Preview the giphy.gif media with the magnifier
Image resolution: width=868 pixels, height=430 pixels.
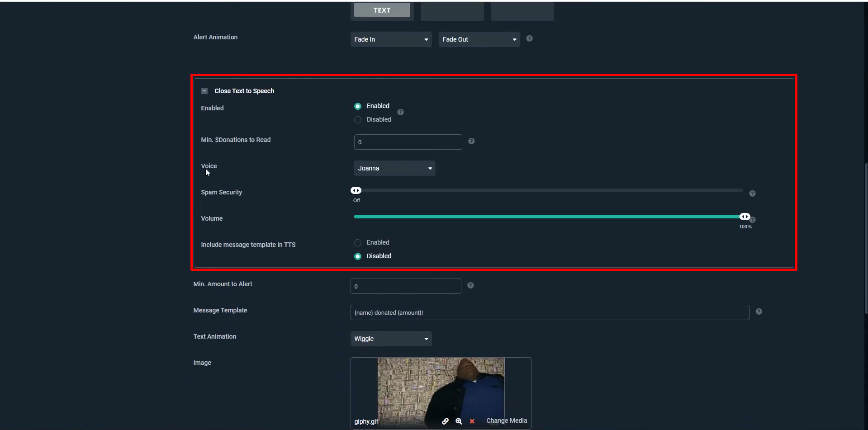pyautogui.click(x=459, y=421)
